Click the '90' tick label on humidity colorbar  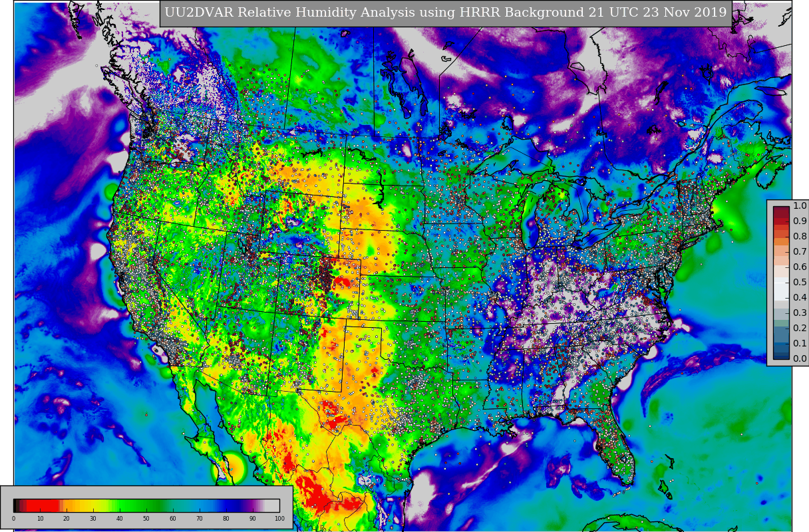pyautogui.click(x=252, y=519)
